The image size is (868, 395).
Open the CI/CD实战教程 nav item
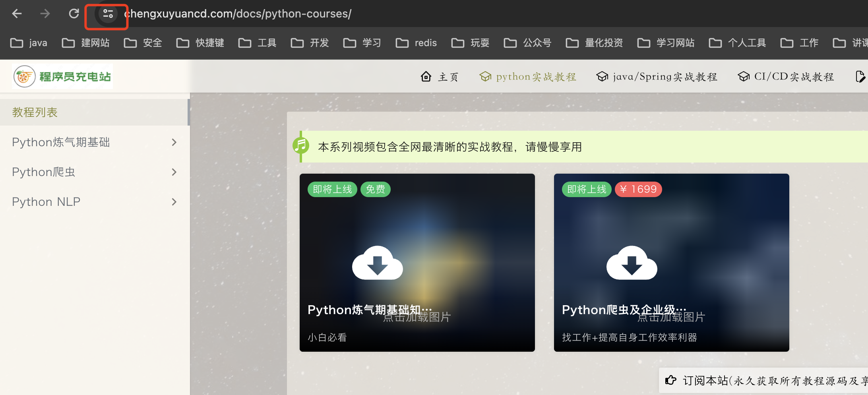(786, 77)
